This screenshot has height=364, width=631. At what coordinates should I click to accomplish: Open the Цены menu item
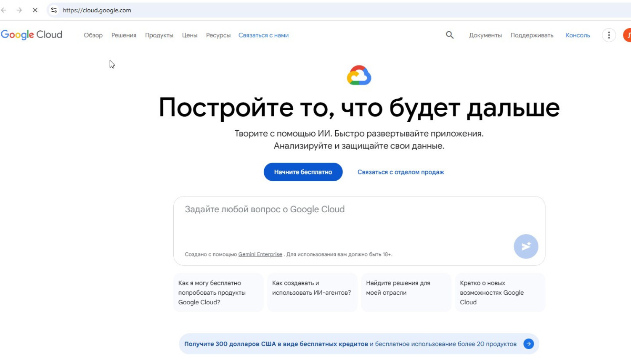[x=190, y=35]
